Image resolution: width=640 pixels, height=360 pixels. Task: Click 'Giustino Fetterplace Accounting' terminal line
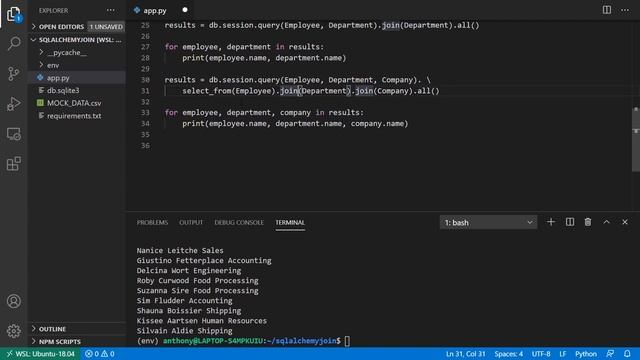click(x=204, y=260)
